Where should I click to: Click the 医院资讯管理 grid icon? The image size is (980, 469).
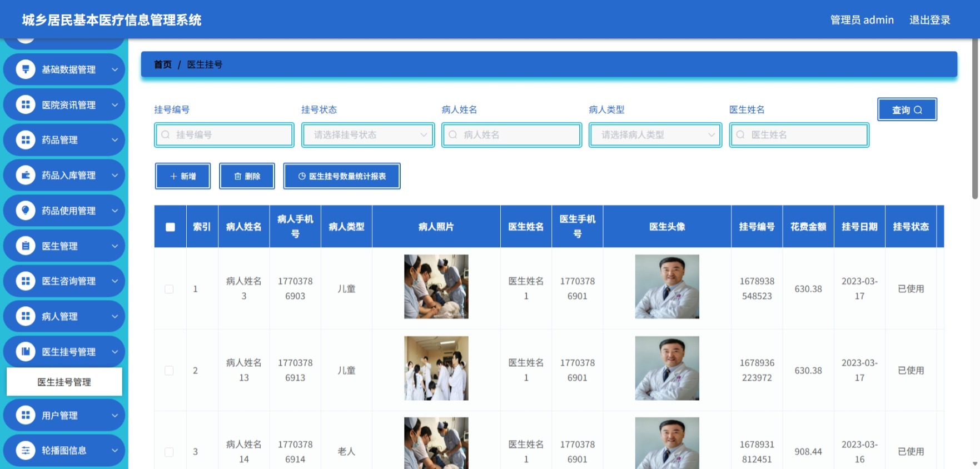[26, 104]
